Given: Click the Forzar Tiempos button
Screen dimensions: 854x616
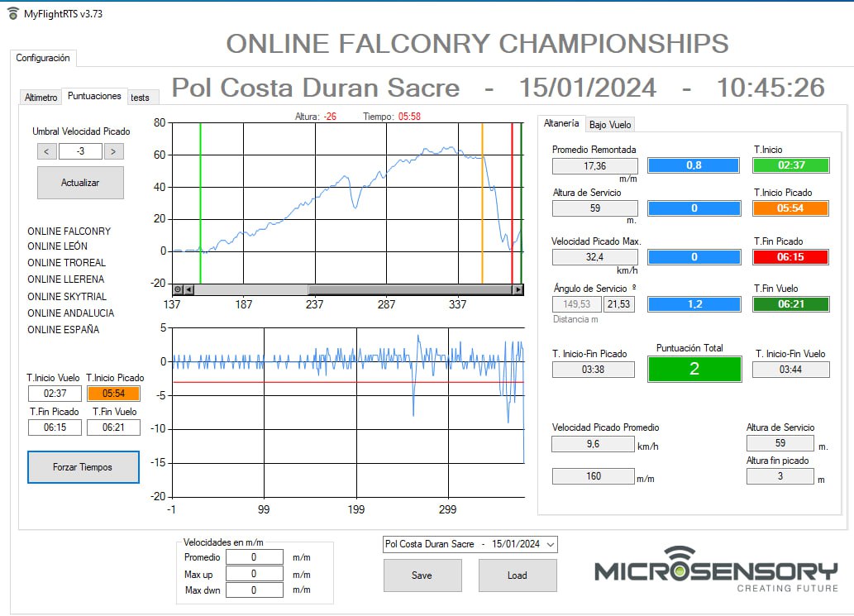Looking at the screenshot, I should (x=83, y=467).
